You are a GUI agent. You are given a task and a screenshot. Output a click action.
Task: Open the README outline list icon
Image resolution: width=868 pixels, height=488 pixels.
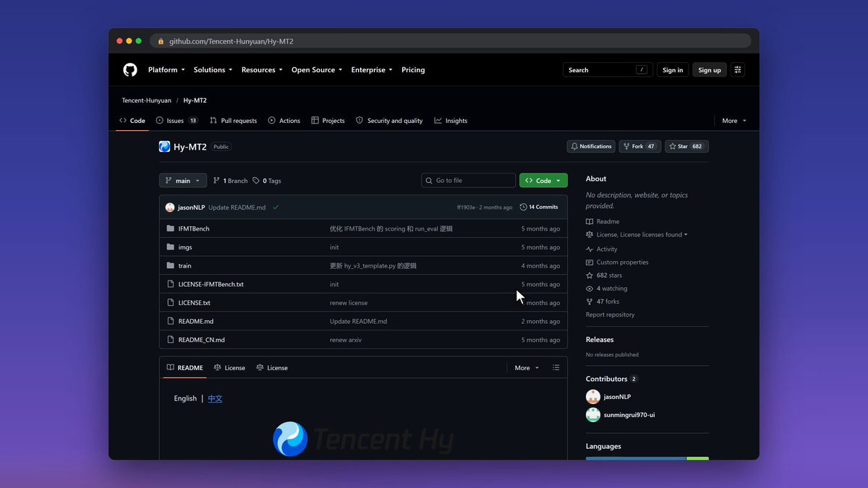556,368
